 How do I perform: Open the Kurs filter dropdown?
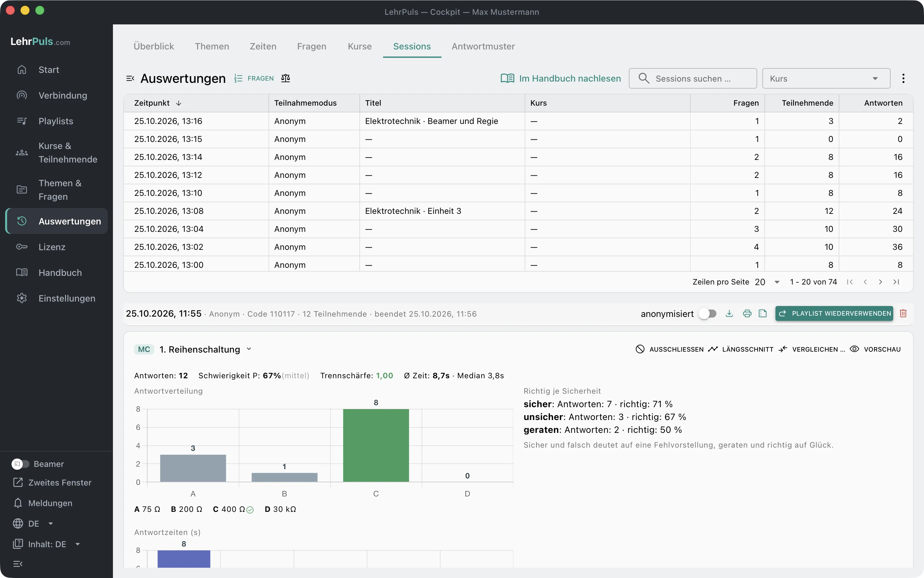826,78
